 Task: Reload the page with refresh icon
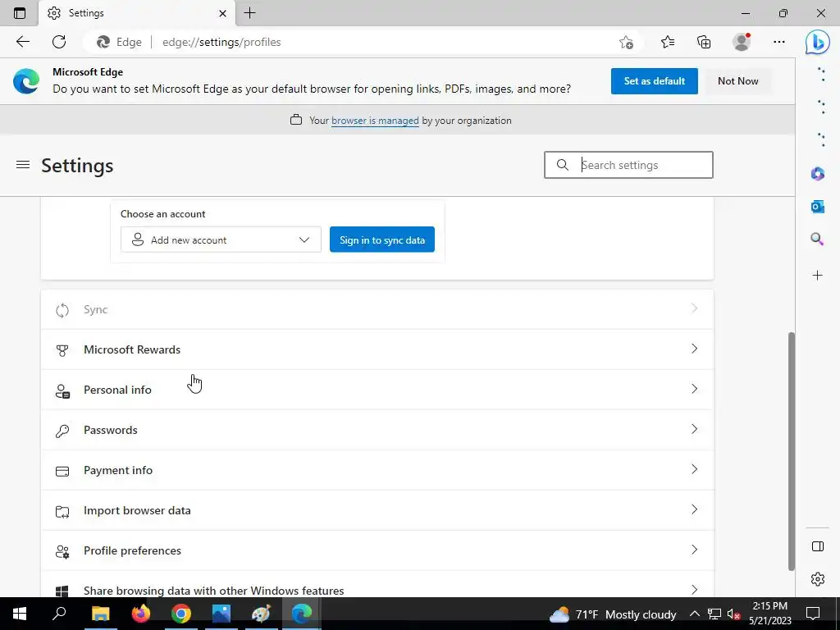(x=59, y=42)
